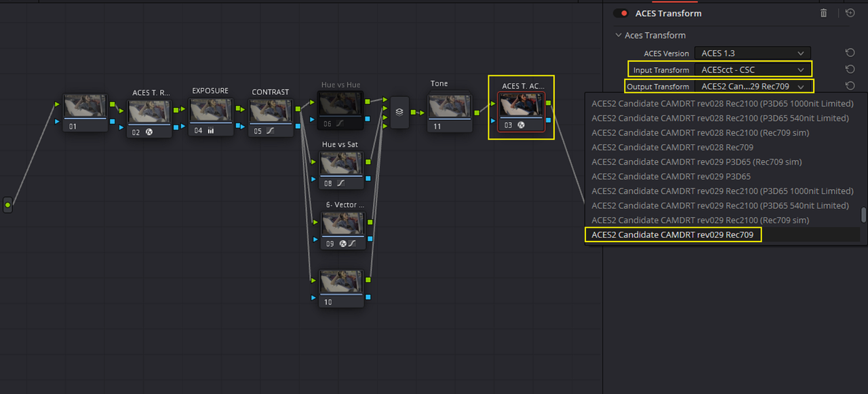This screenshot has height=394, width=868.
Task: Select unlabeled node 10 thumbnail
Action: pyautogui.click(x=341, y=283)
